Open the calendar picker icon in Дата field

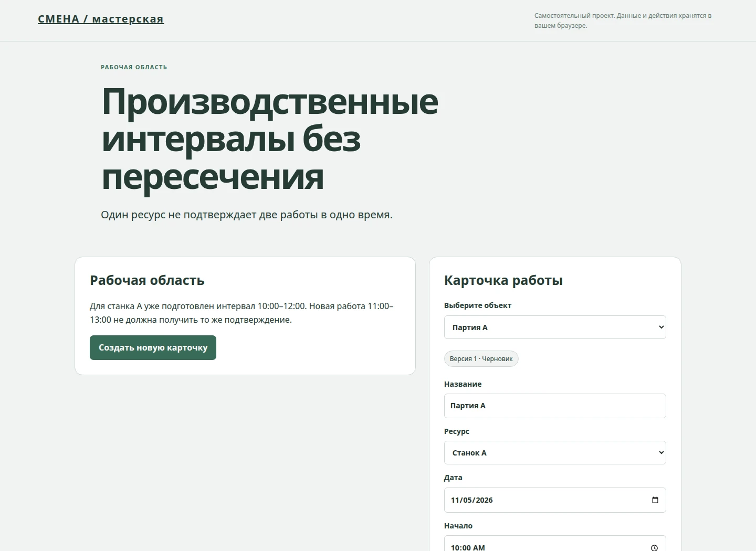pyautogui.click(x=655, y=500)
